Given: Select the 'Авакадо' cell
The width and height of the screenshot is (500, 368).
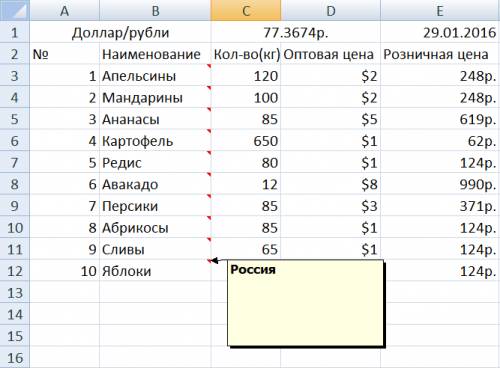Looking at the screenshot, I should (155, 184).
